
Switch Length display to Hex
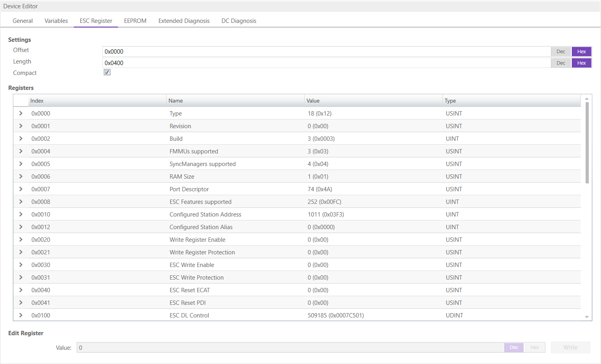(x=581, y=63)
